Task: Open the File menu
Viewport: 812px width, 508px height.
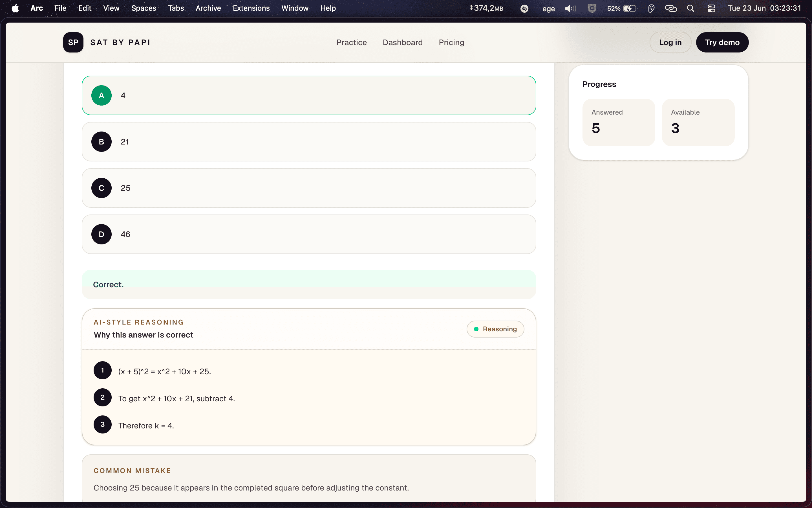Action: tap(60, 8)
